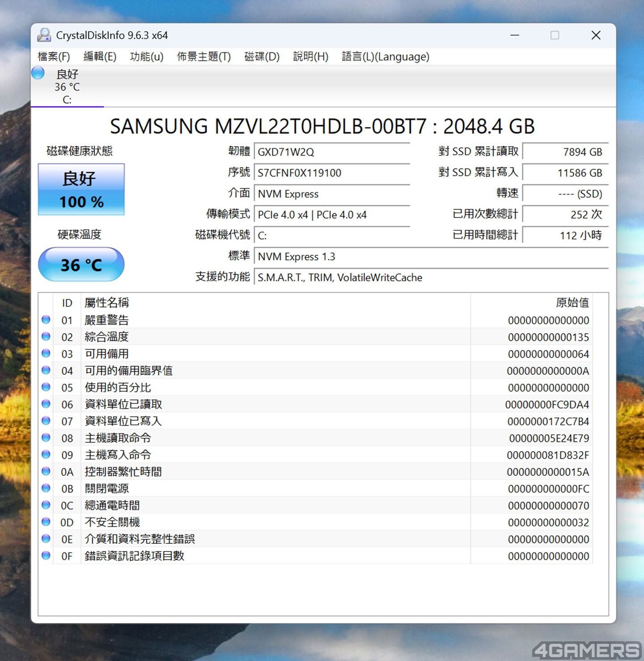
Task: Open the 編輯(E) menu
Action: click(x=100, y=57)
